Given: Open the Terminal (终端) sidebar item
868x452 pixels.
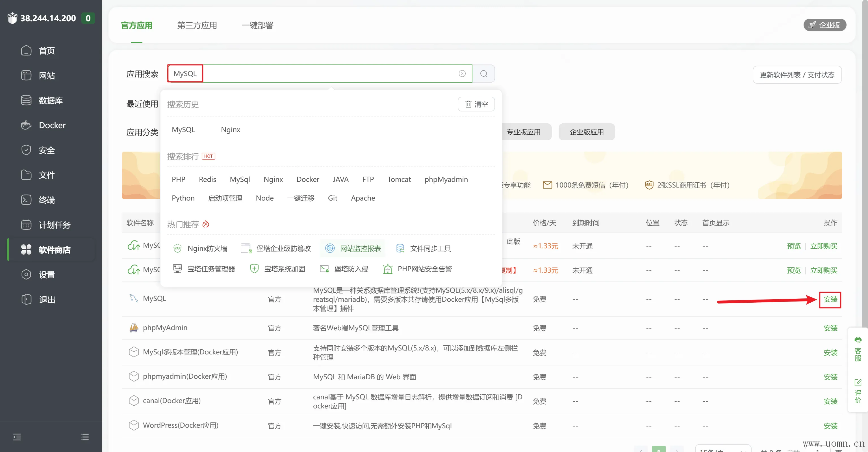Looking at the screenshot, I should [47, 200].
